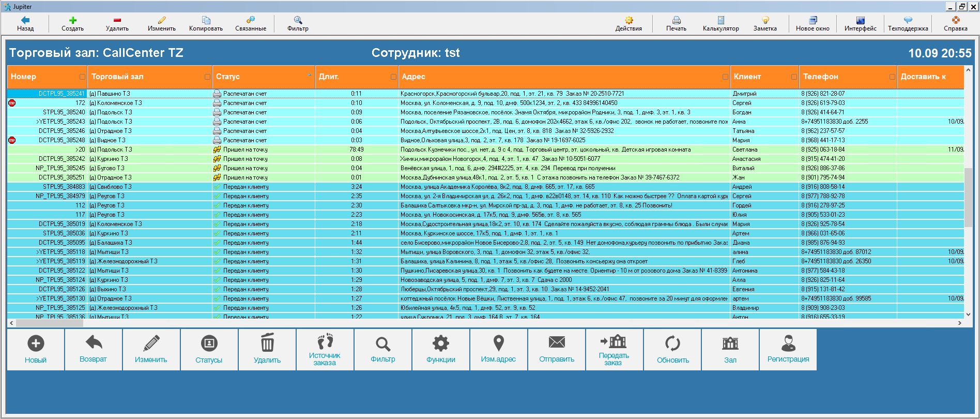Toggle the Телефон column header checkbox
This screenshot has height=419, width=980.
coord(892,77)
